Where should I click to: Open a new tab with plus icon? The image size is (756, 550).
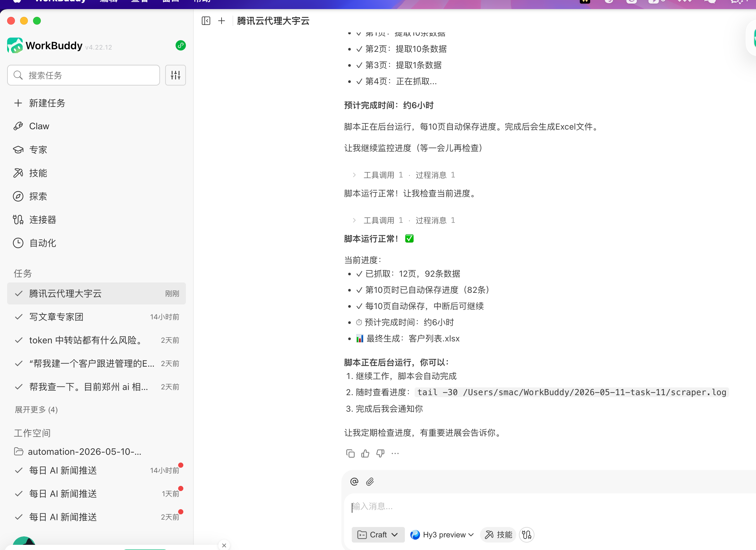222,21
